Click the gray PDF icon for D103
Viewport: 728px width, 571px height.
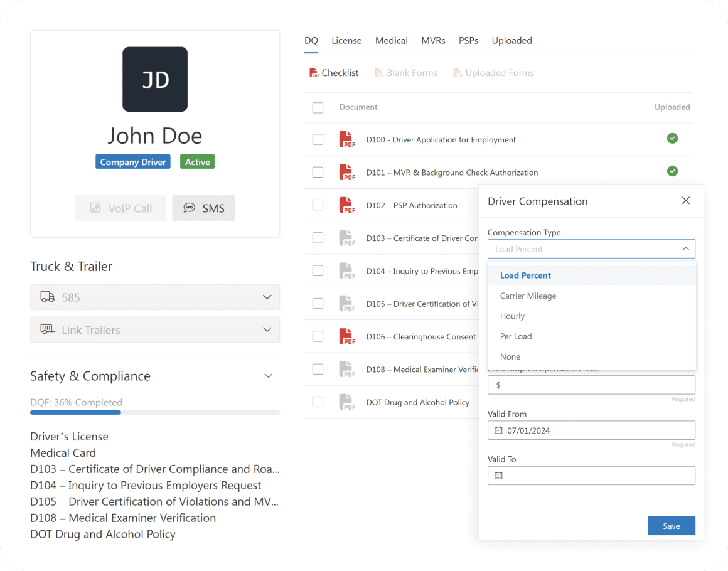[347, 238]
